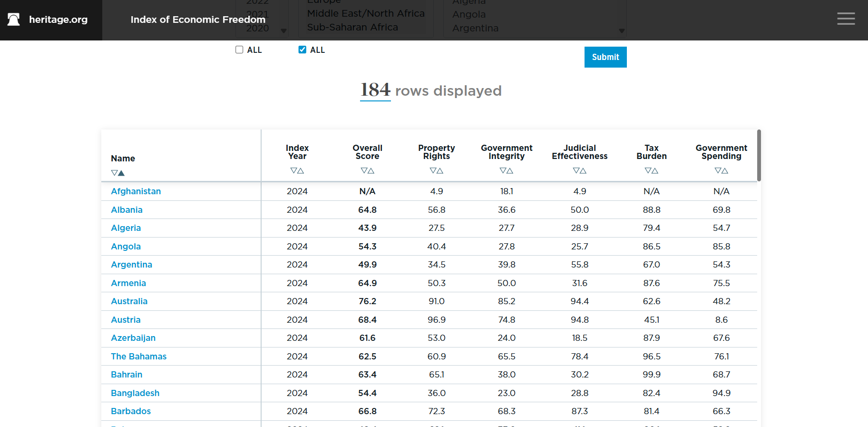
Task: Open the Azerbaijan country page
Action: pos(133,338)
